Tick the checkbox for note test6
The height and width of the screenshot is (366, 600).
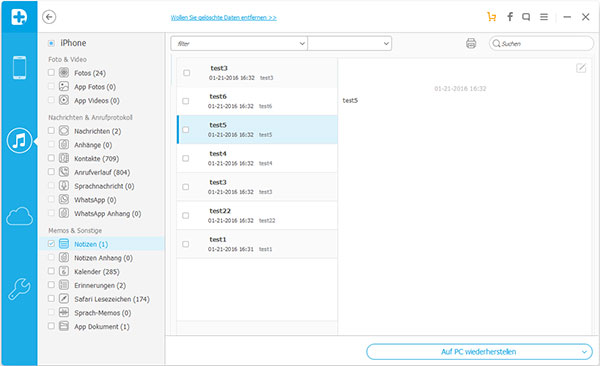tap(186, 101)
